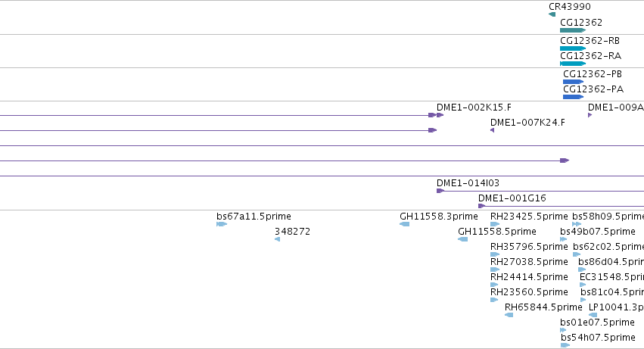Click the DME1-002K15.F label
Image resolution: width=644 pixels, height=349 pixels.
coord(474,108)
